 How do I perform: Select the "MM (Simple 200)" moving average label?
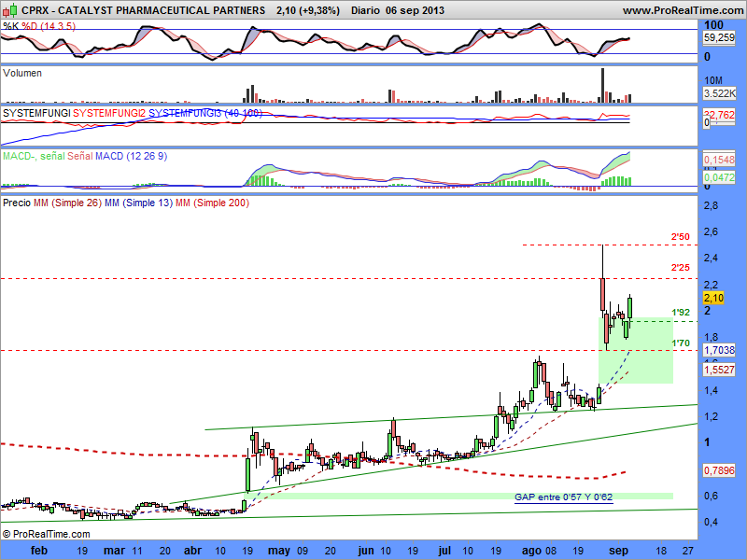tap(213, 203)
